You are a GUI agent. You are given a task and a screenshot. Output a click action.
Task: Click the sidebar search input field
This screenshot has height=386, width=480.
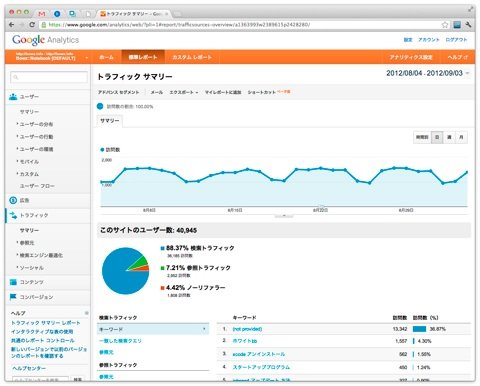(x=49, y=77)
